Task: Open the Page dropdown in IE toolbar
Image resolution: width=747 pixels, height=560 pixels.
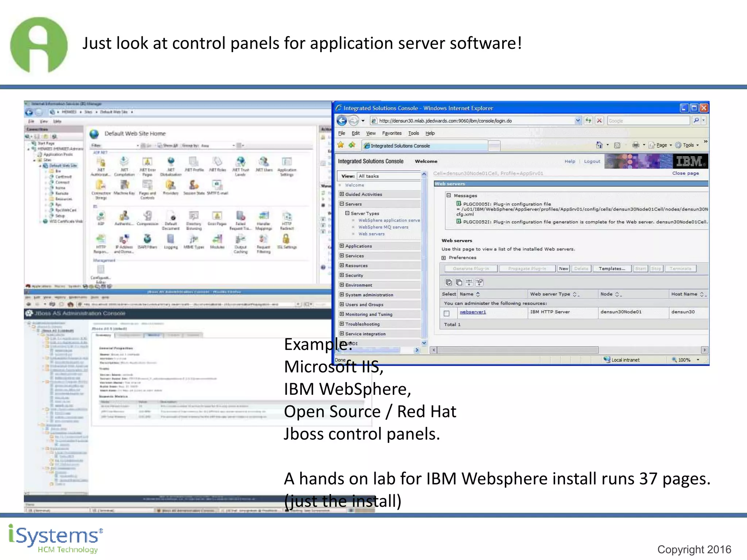Action: tap(661, 145)
